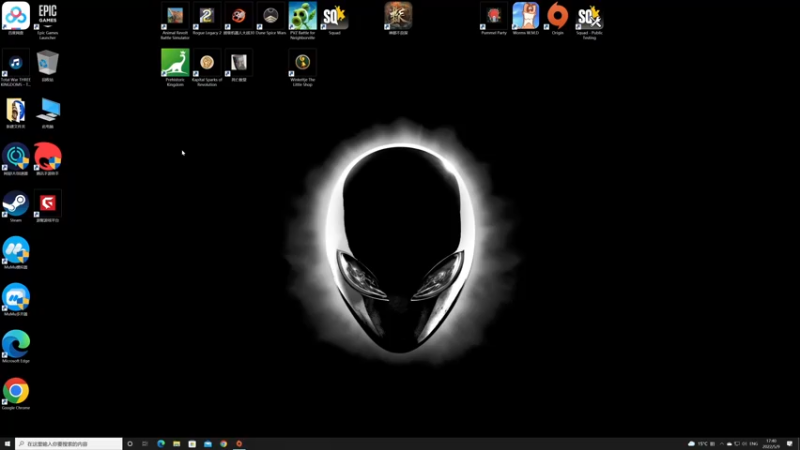Select shortcut between Rogue Legacy and Dune
800x450 pixels.
[x=239, y=18]
